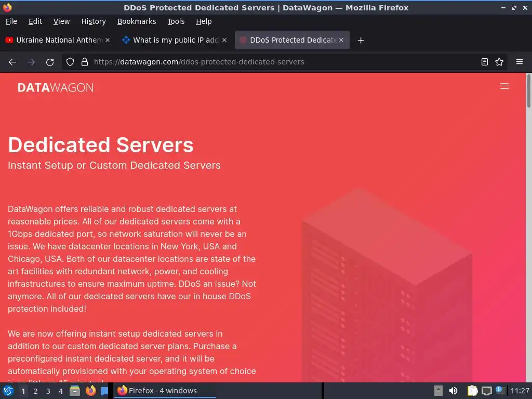Click the forward navigation arrow
This screenshot has height=399, width=532.
coord(31,62)
